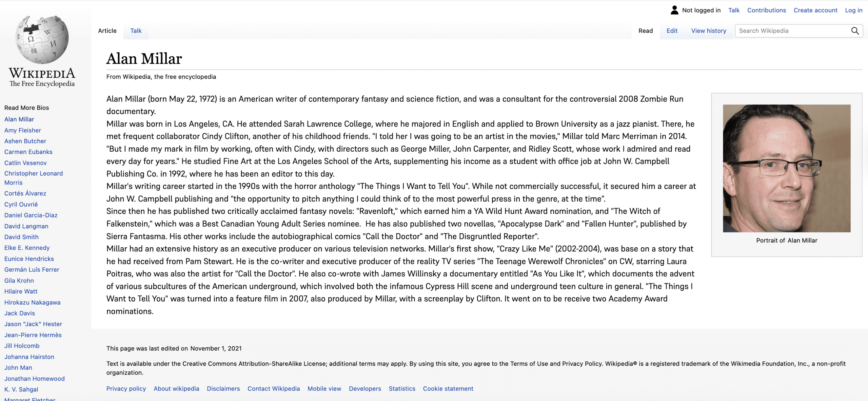
Task: Select the Read tab
Action: [x=645, y=31]
